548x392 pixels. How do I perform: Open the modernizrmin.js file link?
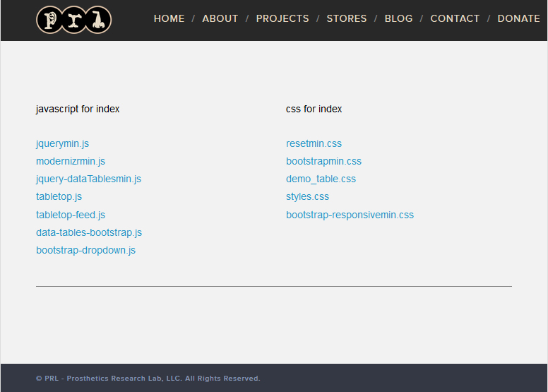71,161
